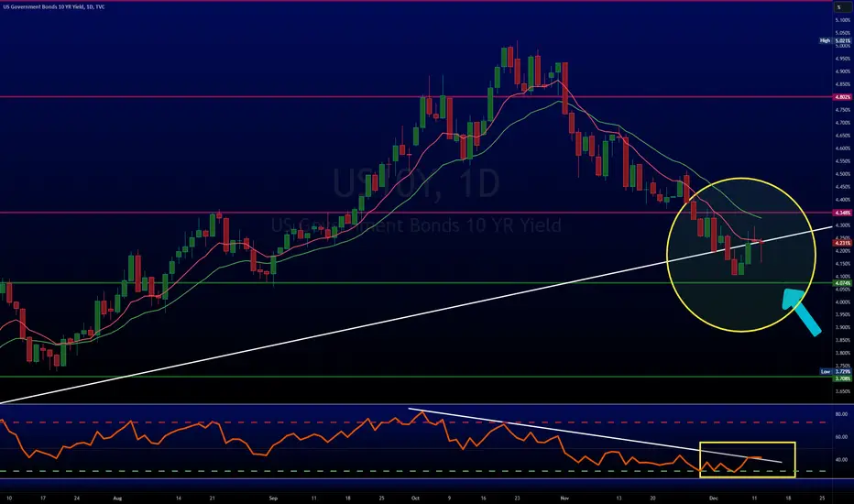Click the 13 date label on the time axis
This screenshot has width=854, height=504.
click(x=619, y=498)
